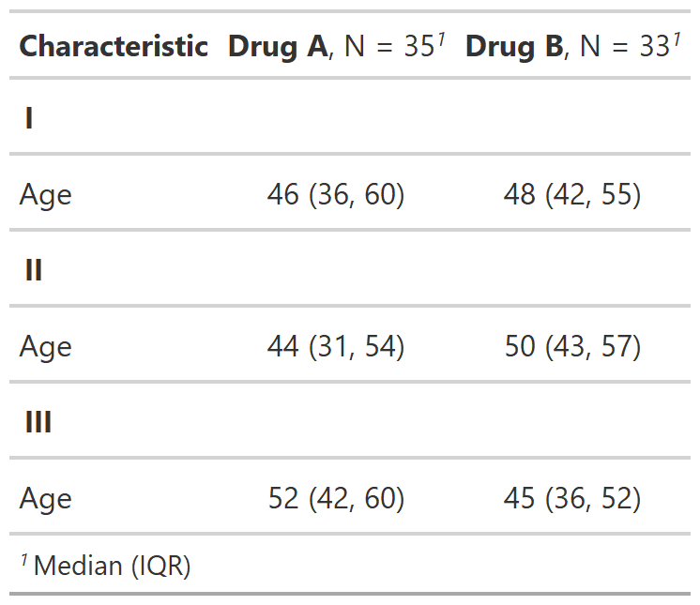
Task: Click the Age label under group III
Action: point(46,498)
